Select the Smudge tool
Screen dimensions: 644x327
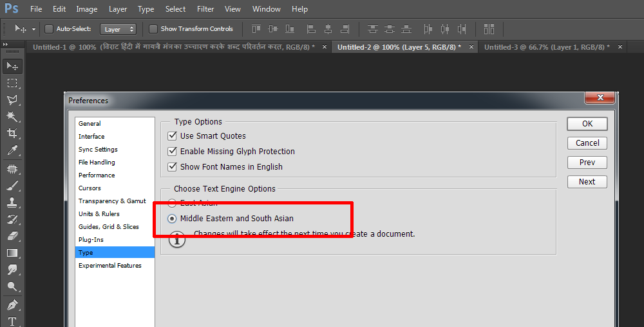tap(12, 270)
